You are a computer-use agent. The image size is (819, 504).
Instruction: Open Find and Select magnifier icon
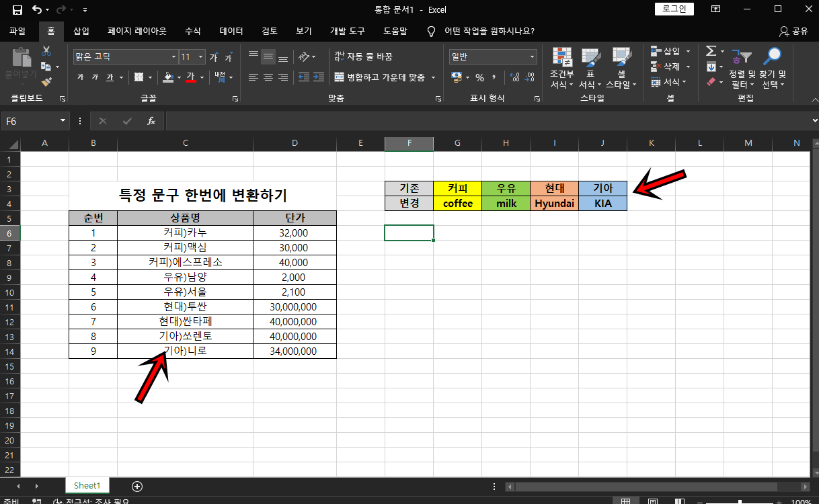click(x=773, y=58)
